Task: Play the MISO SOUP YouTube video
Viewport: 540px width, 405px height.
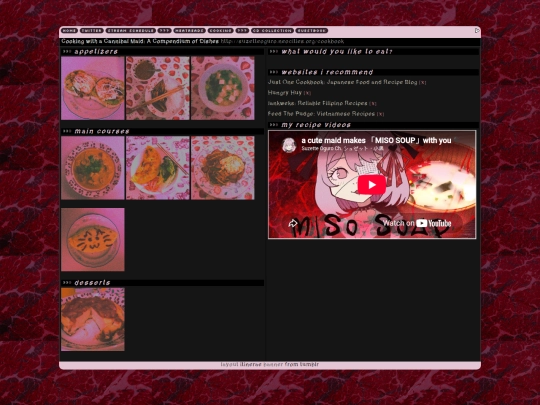Action: 372,185
